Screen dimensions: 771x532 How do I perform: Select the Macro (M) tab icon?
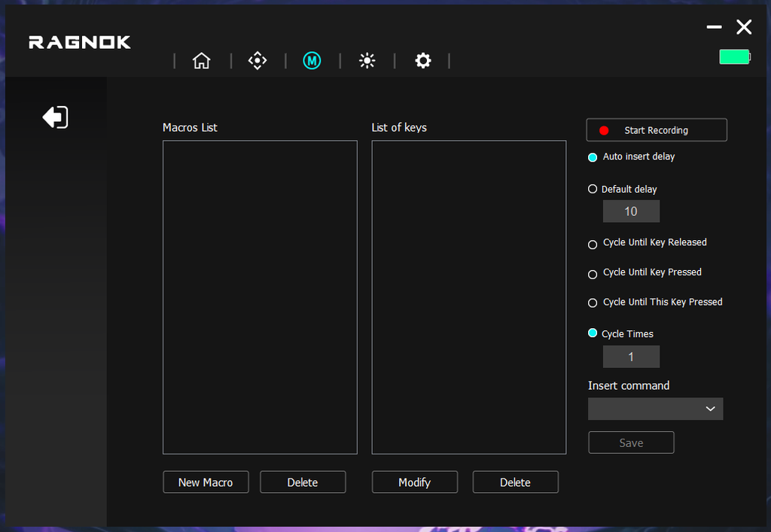tap(312, 61)
